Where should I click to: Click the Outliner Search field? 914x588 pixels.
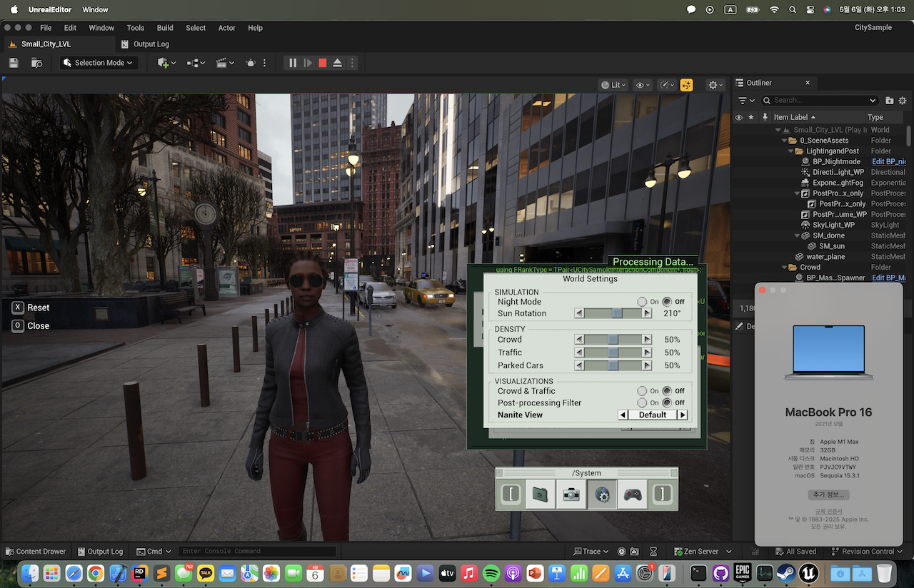click(x=819, y=101)
